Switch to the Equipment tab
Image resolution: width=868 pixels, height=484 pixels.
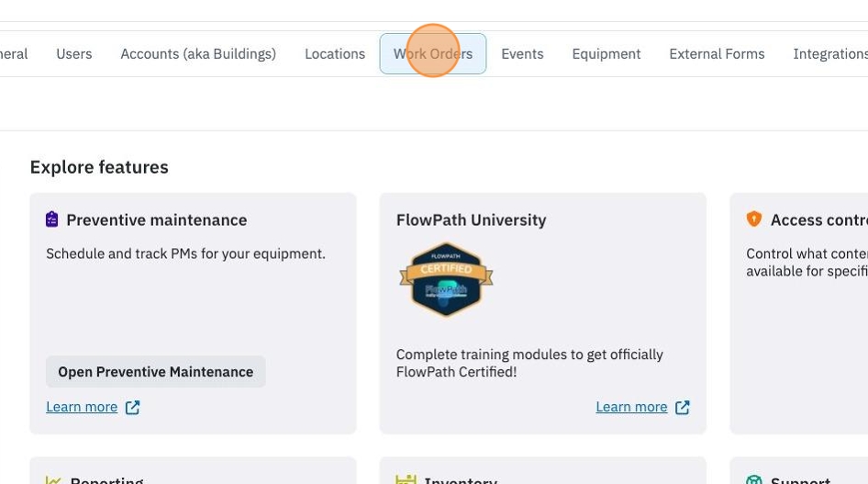tap(606, 53)
